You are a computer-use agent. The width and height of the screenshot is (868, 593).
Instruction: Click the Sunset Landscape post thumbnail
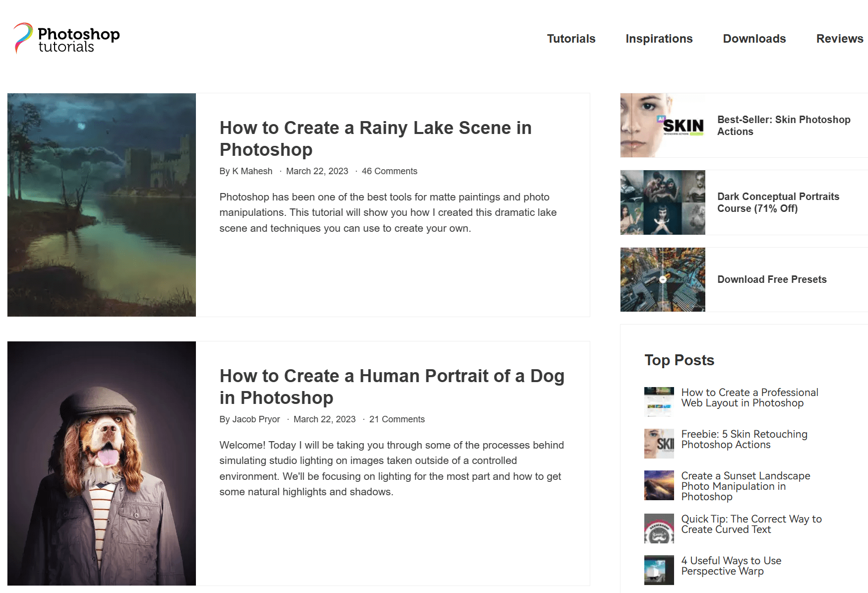(x=659, y=485)
